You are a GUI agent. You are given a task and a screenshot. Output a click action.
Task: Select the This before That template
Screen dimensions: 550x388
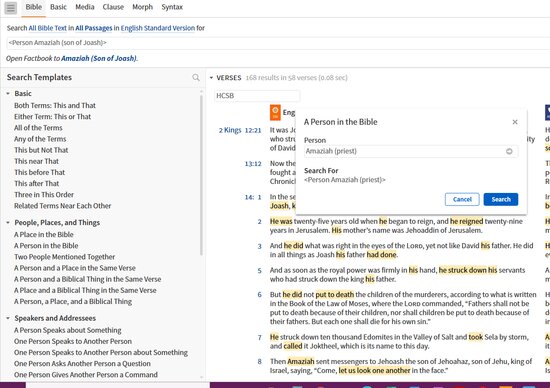tap(39, 173)
